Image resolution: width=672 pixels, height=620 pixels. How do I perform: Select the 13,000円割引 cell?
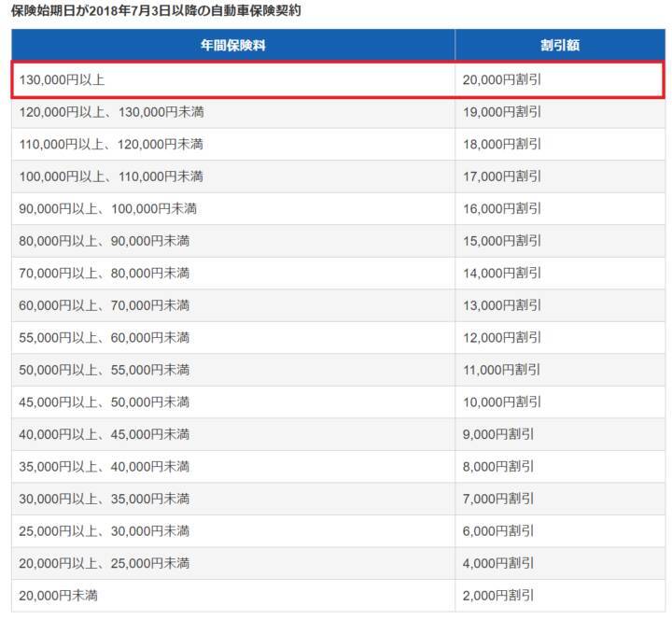pyautogui.click(x=560, y=305)
